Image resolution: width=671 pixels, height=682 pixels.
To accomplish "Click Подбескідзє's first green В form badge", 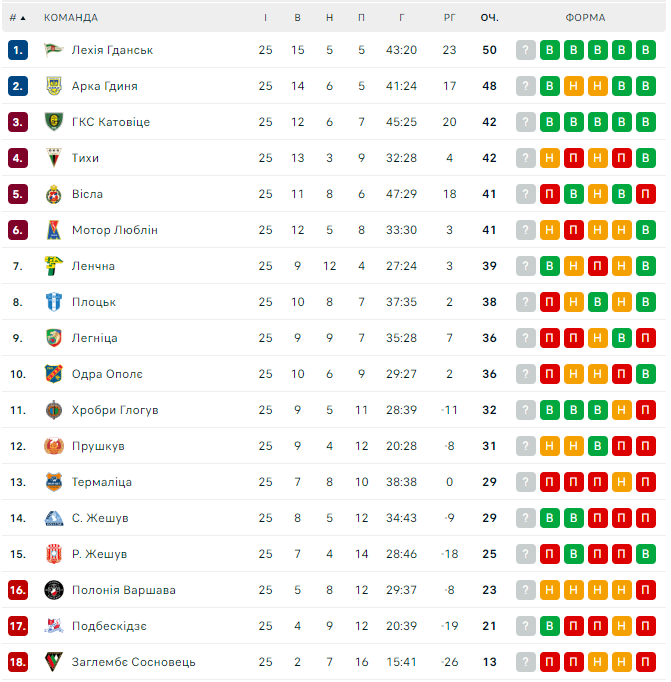I will [x=550, y=626].
